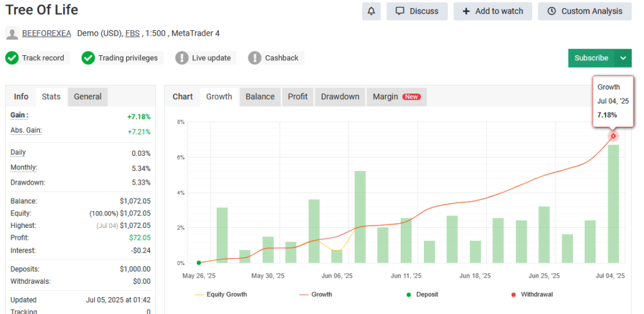Click the Cashback exclamation icon

255,58
